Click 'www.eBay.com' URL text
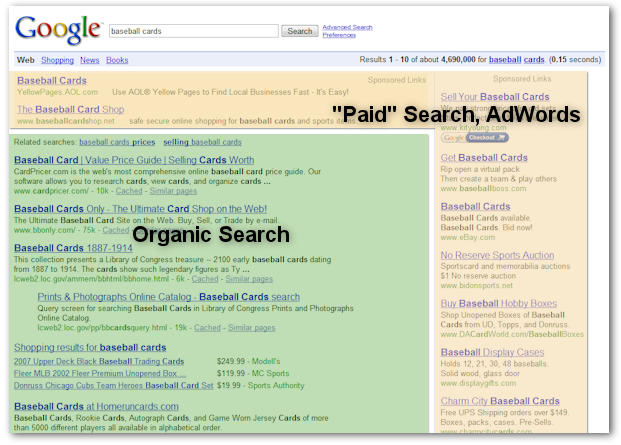621x445 pixels. [468, 238]
